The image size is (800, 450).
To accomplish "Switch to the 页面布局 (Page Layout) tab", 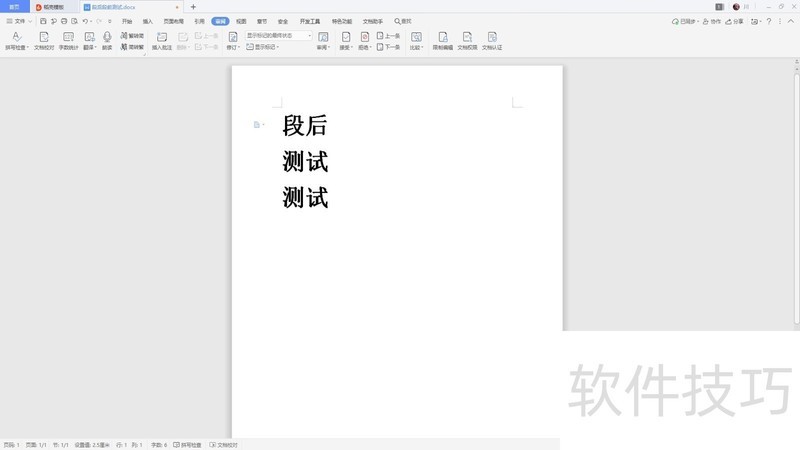I will coord(173,21).
